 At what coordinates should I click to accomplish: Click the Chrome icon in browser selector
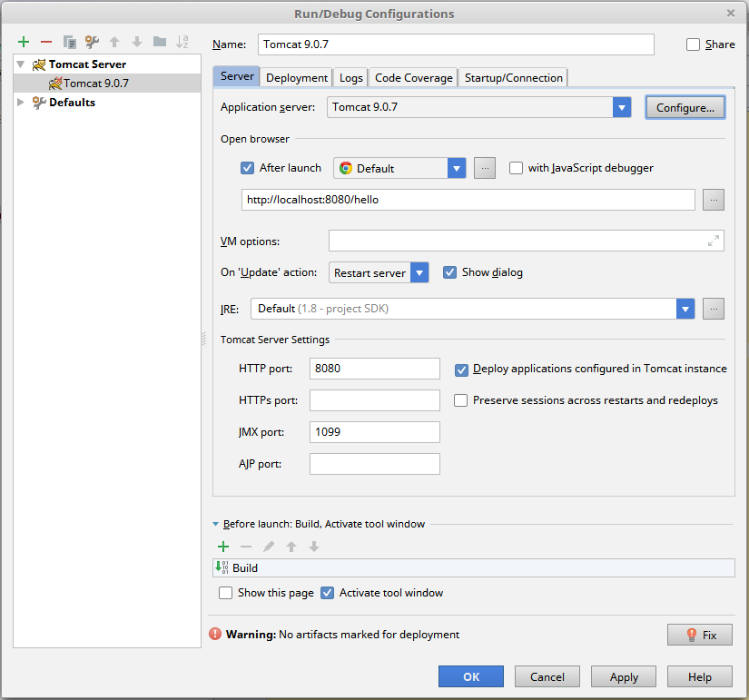(346, 168)
